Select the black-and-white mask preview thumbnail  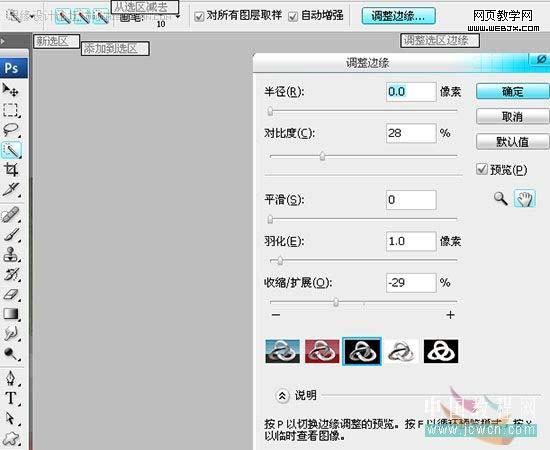pos(441,351)
